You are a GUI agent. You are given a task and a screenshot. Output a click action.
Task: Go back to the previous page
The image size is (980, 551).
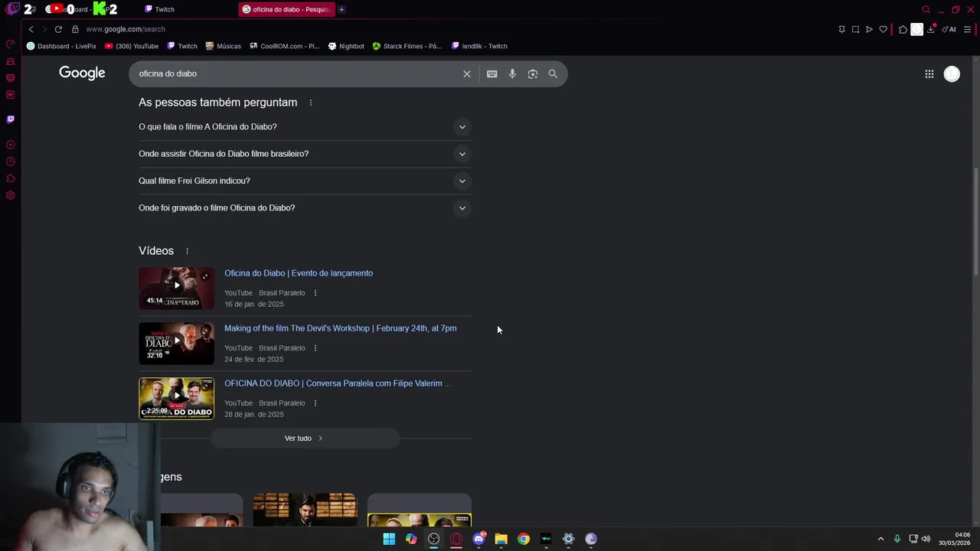31,29
